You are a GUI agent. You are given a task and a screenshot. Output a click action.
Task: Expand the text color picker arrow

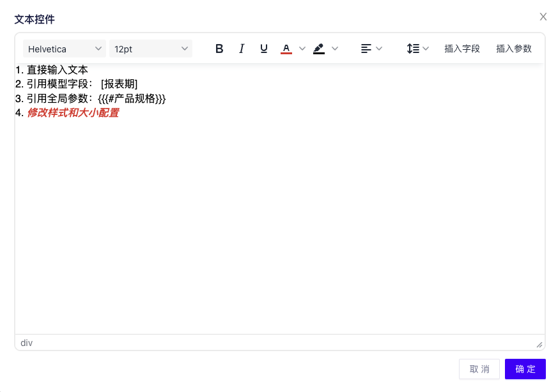tap(302, 49)
